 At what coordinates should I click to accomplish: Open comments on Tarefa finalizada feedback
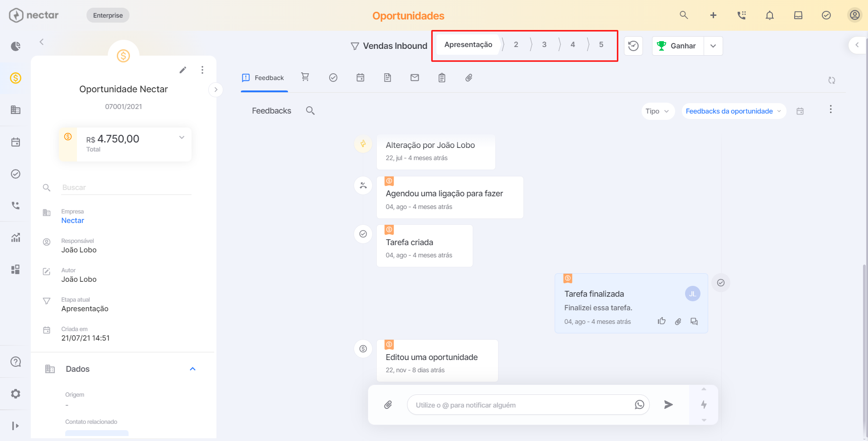click(x=694, y=322)
